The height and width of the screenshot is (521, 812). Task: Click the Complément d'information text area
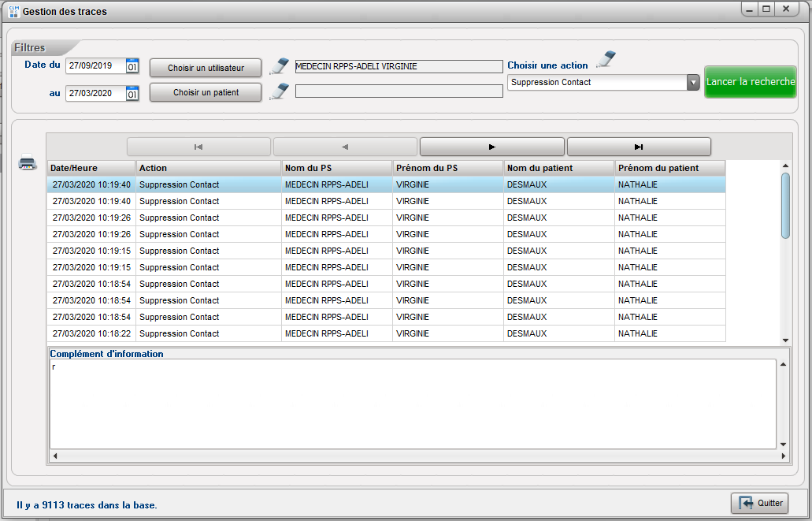click(x=413, y=404)
